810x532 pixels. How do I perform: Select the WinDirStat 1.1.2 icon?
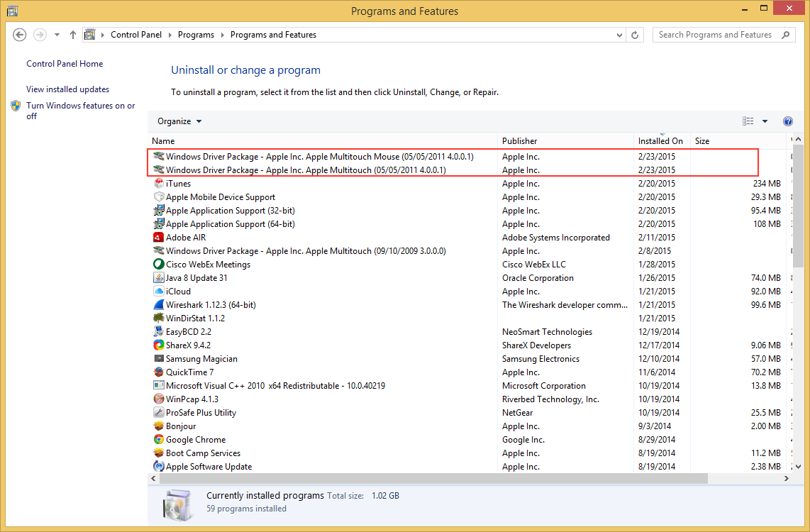pyautogui.click(x=159, y=318)
